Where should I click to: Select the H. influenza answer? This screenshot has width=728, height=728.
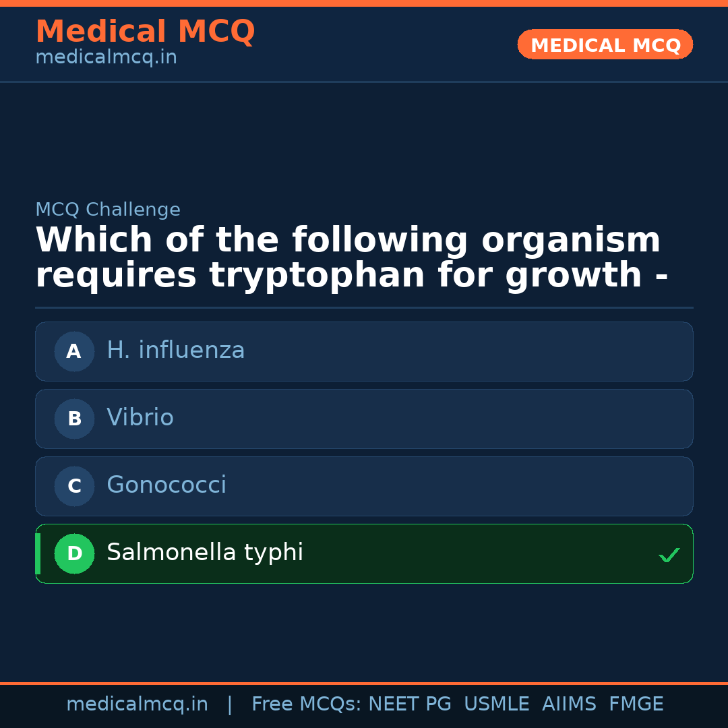(x=176, y=351)
